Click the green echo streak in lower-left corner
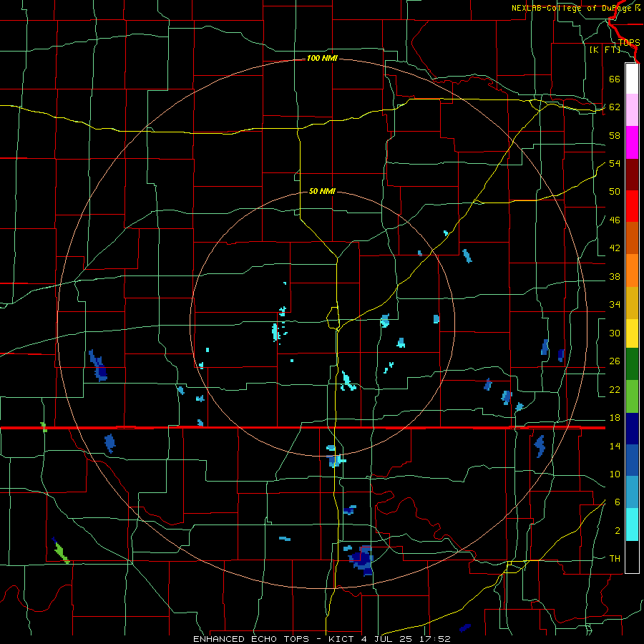Screen dimensions: 644x644 tap(62, 552)
